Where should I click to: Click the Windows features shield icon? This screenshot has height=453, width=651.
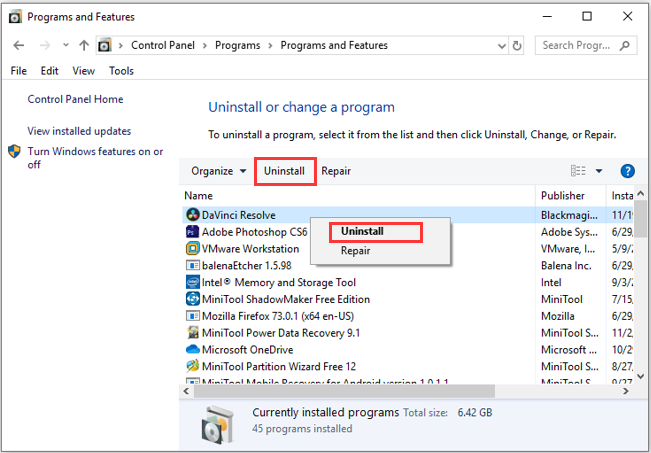pyautogui.click(x=15, y=151)
